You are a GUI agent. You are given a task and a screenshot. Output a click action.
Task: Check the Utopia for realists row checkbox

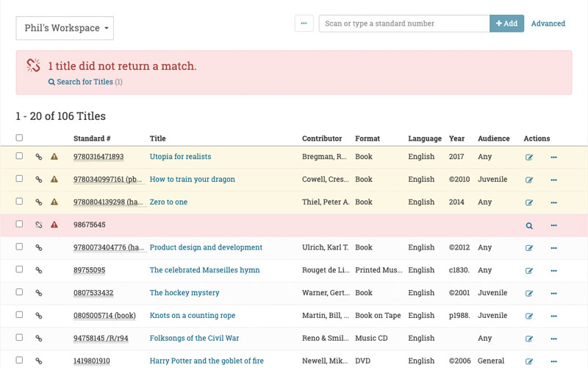19,156
